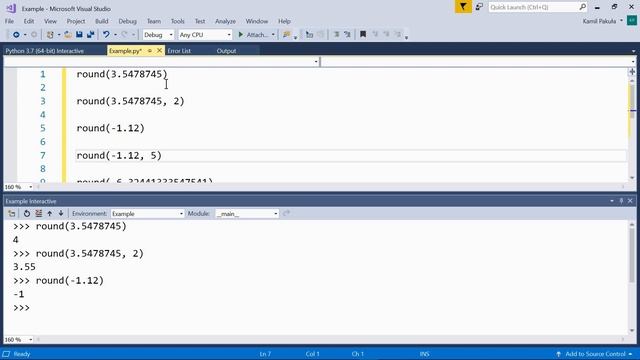640x360 pixels.
Task: Click Add to Source Control in status bar
Action: point(595,354)
